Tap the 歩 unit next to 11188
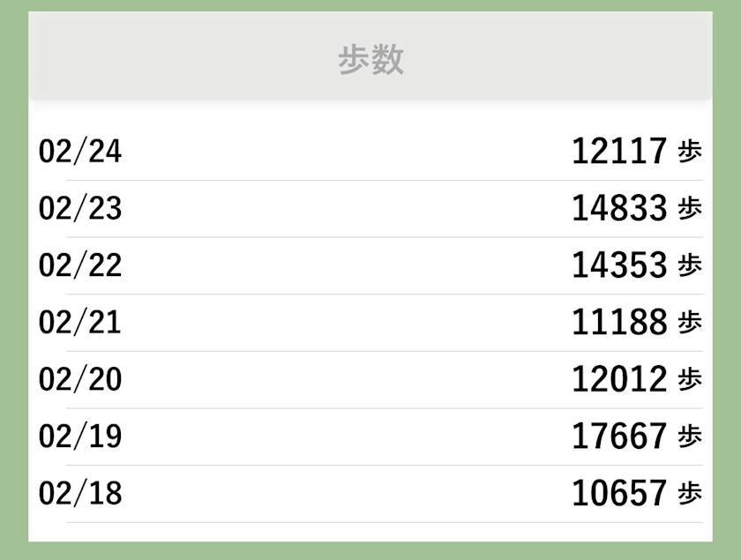 (x=690, y=323)
